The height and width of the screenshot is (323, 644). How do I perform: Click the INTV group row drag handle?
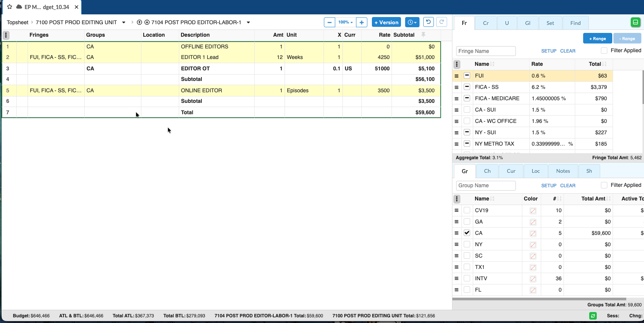pos(457,278)
